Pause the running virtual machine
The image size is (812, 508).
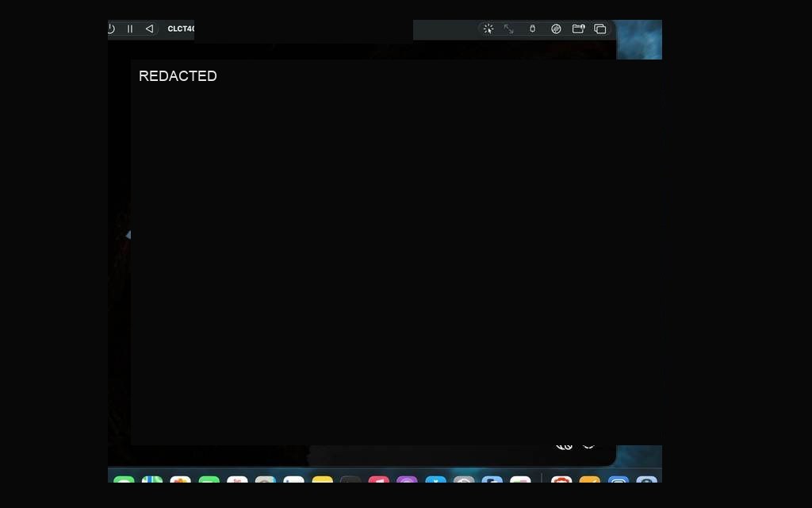click(x=130, y=29)
